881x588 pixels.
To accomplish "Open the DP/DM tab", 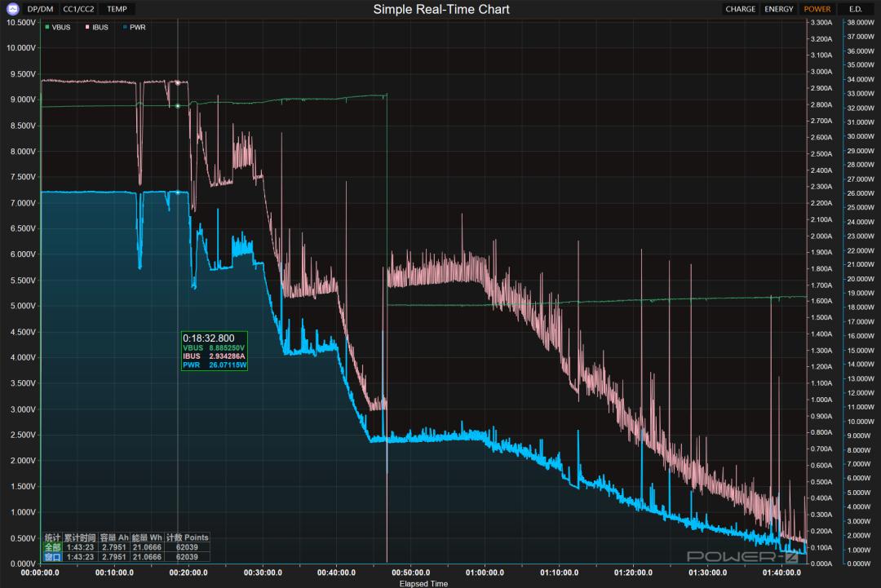I will pos(38,9).
